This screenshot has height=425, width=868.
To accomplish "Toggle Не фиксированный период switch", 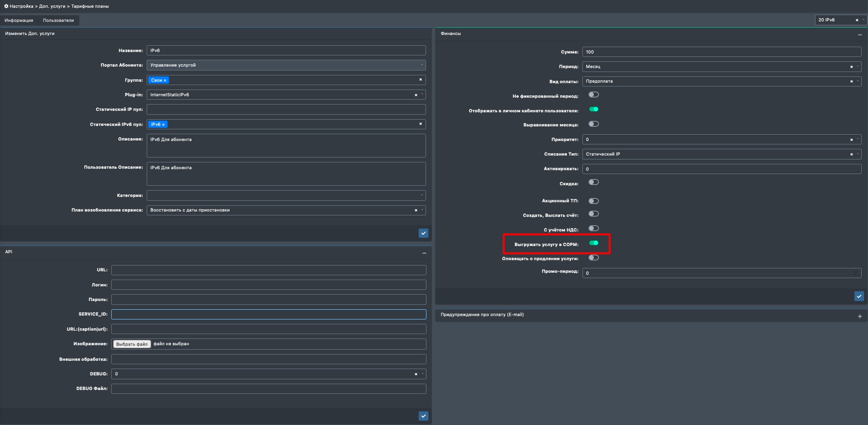I will [x=594, y=95].
